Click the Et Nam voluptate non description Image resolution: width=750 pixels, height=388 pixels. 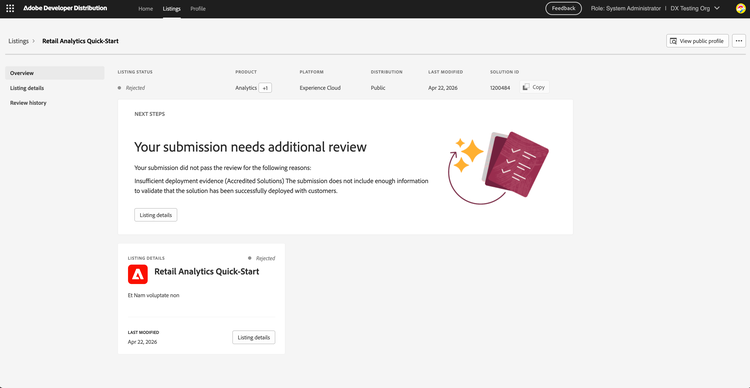[x=154, y=296]
